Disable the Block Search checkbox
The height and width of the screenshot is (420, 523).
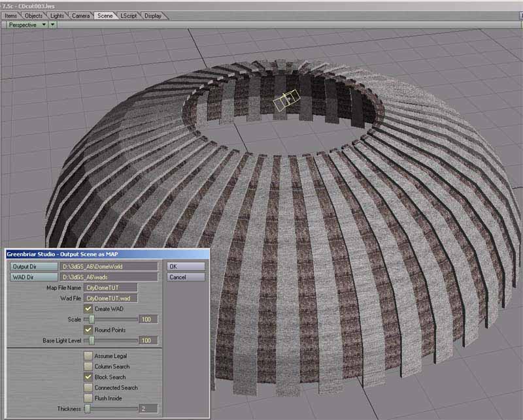(x=88, y=377)
